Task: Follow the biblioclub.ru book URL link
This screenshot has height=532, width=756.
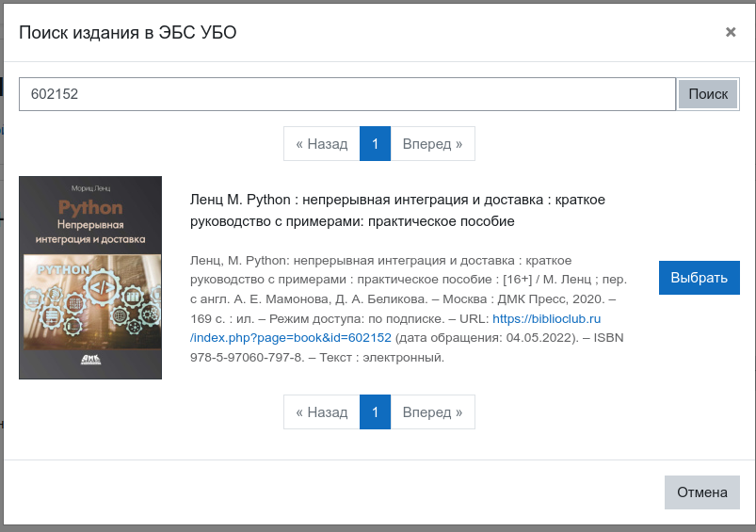Action: (x=395, y=328)
